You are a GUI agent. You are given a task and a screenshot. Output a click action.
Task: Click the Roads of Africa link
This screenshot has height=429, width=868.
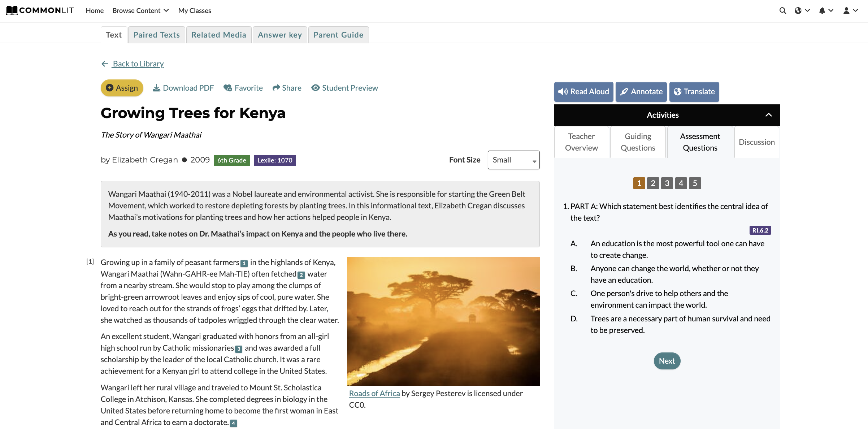coord(374,393)
